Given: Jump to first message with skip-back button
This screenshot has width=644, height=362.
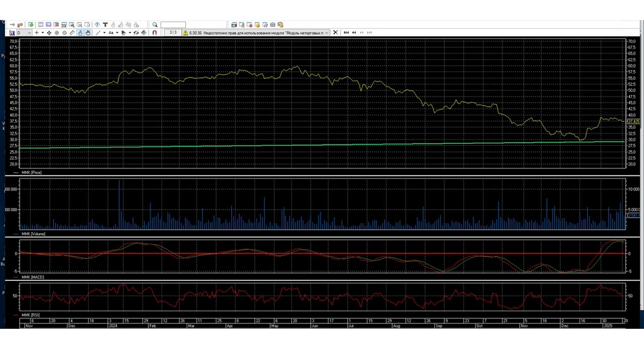Looking at the screenshot, I should pyautogui.click(x=346, y=33).
